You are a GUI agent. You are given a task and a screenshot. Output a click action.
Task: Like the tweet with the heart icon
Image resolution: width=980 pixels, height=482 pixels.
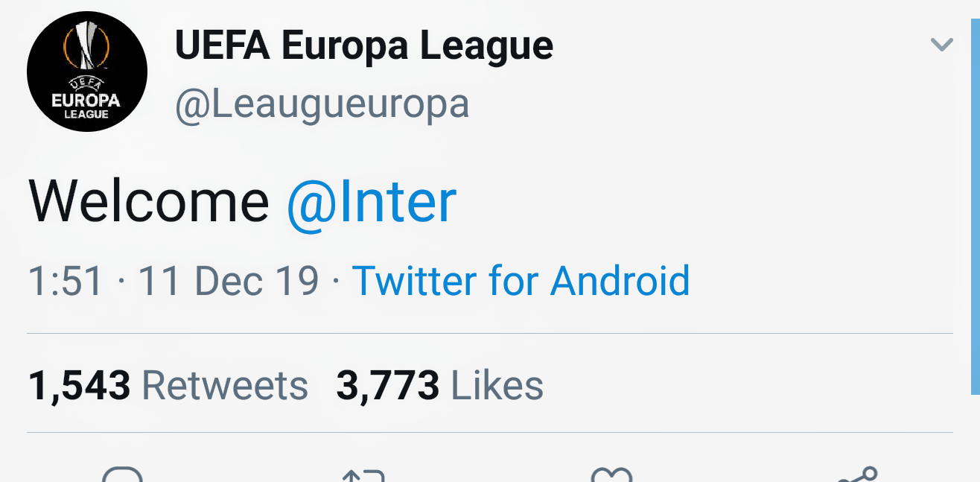[x=611, y=475]
